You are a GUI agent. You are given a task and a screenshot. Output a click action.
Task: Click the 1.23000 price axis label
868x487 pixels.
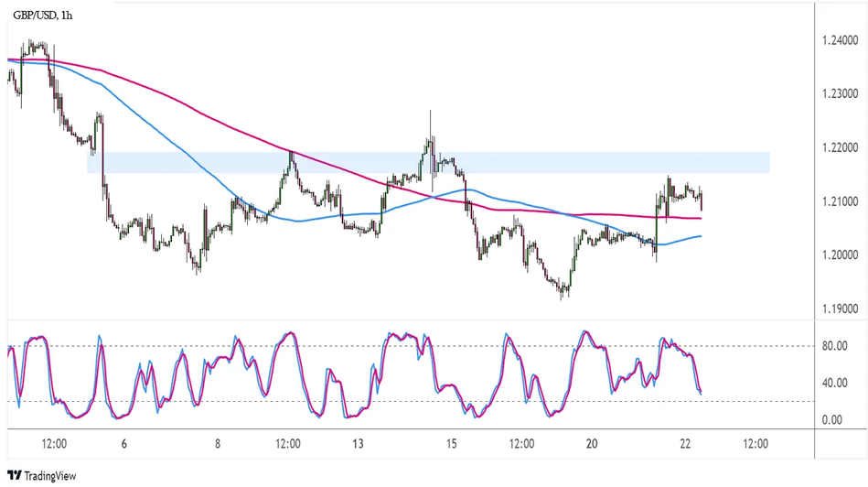pos(841,94)
